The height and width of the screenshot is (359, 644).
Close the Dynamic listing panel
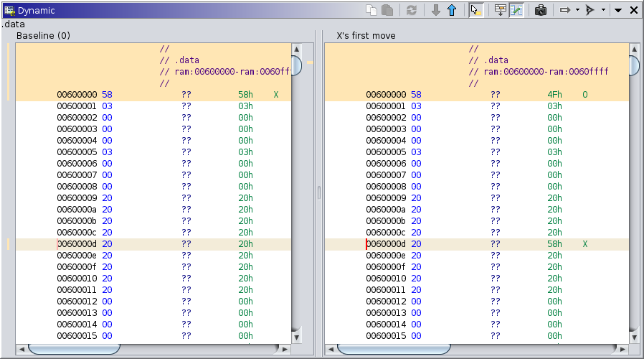634,10
